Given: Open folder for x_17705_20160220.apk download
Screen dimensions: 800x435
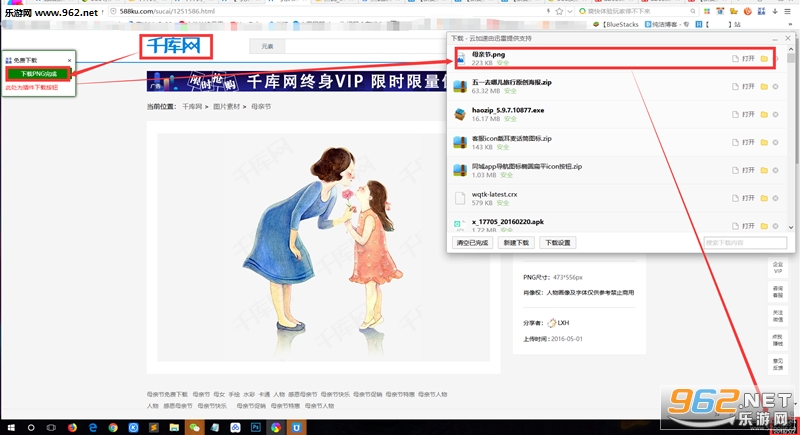Looking at the screenshot, I should click(x=764, y=226).
